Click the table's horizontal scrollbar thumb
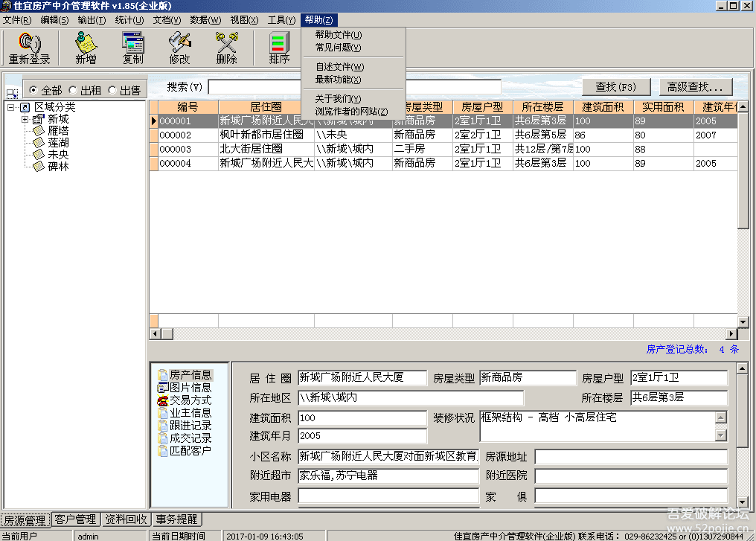Viewport: 756px width, 541px height. [x=167, y=333]
